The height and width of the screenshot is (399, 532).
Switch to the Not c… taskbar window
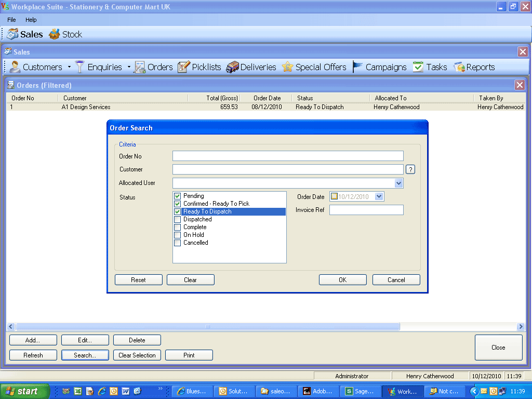tap(445, 391)
